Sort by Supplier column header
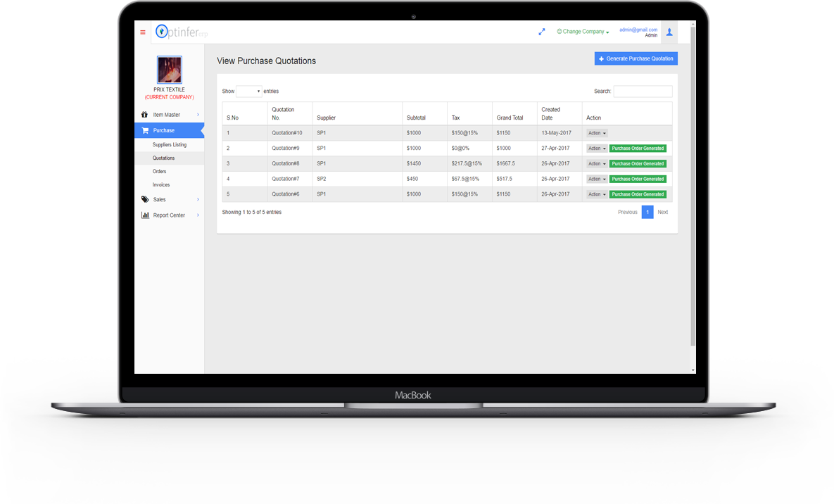The width and height of the screenshot is (834, 504). coord(358,114)
